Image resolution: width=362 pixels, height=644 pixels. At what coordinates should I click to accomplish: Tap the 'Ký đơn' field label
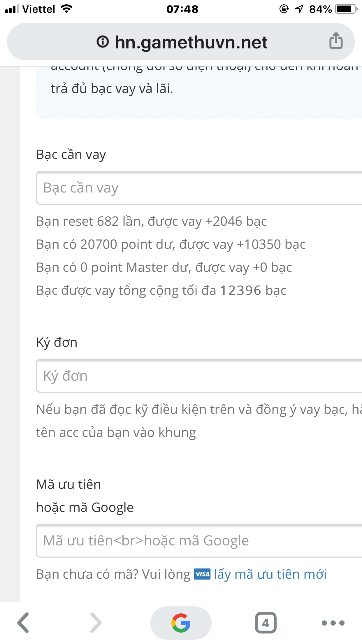point(57,342)
